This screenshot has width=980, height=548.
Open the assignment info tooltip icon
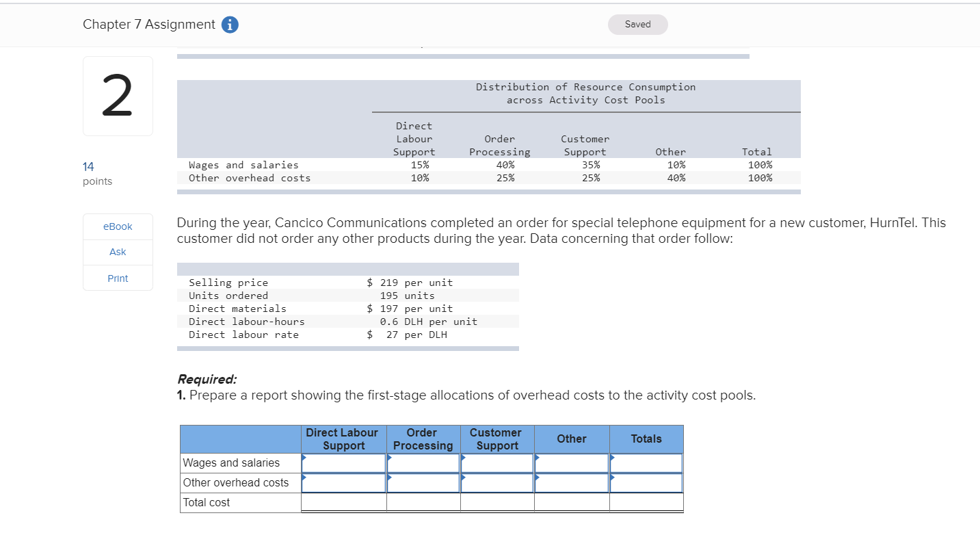point(229,25)
